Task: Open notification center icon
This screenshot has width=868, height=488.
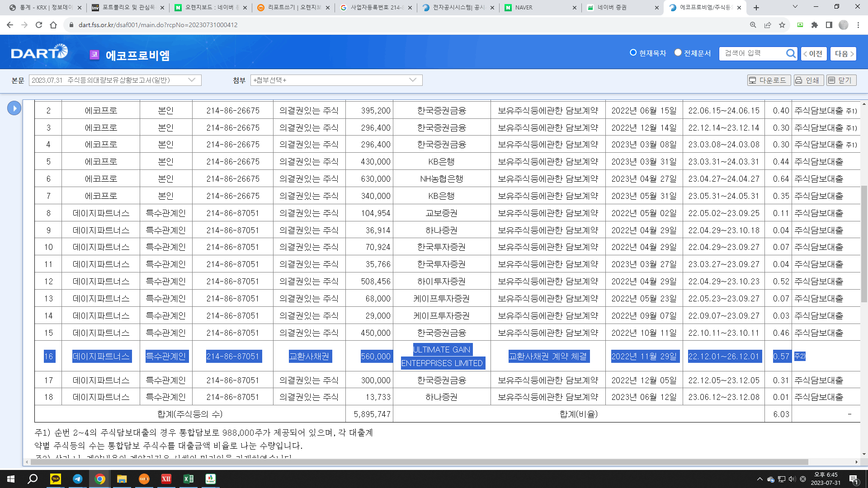Action: click(854, 479)
